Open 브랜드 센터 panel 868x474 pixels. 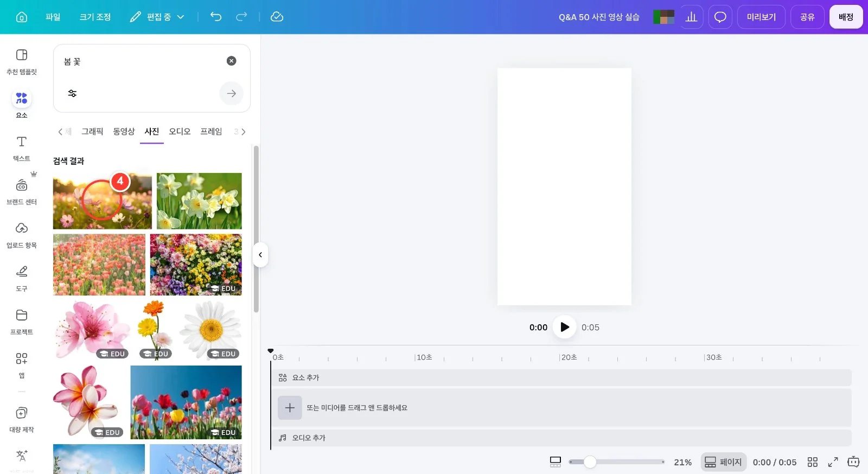click(x=22, y=191)
